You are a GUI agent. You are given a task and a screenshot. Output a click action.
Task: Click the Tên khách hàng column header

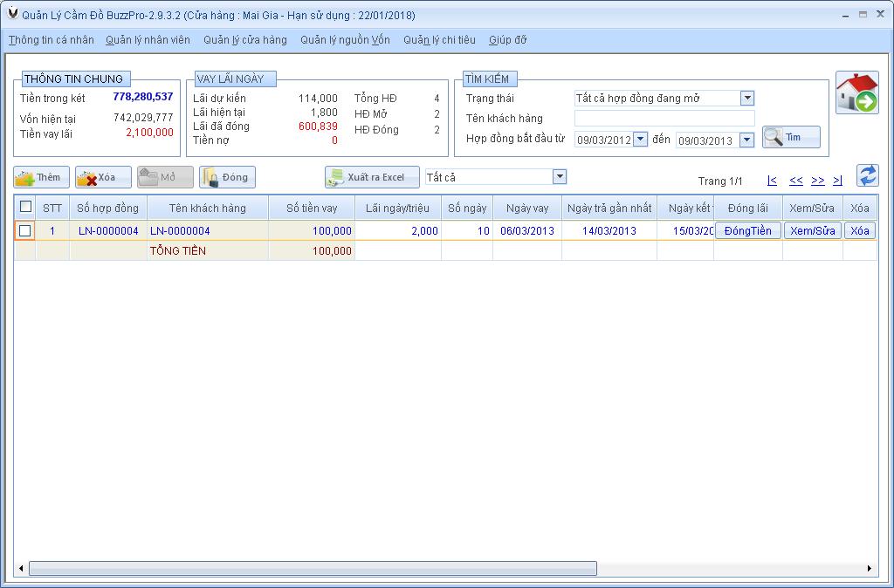208,208
